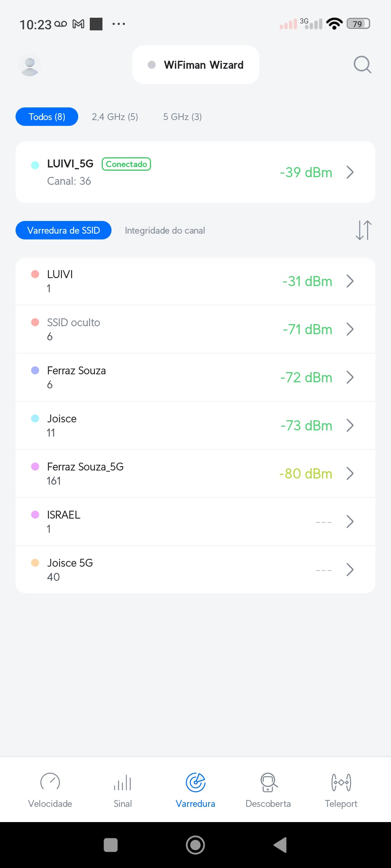Select the Varredura scan tab icon
Viewport: 391px width, 868px height.
pyautogui.click(x=195, y=783)
